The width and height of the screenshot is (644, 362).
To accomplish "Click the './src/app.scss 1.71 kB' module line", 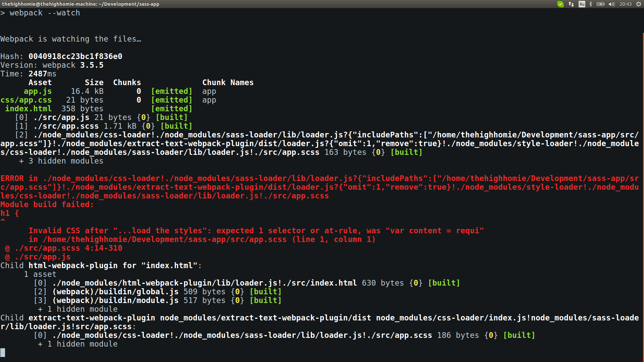I will tap(104, 126).
